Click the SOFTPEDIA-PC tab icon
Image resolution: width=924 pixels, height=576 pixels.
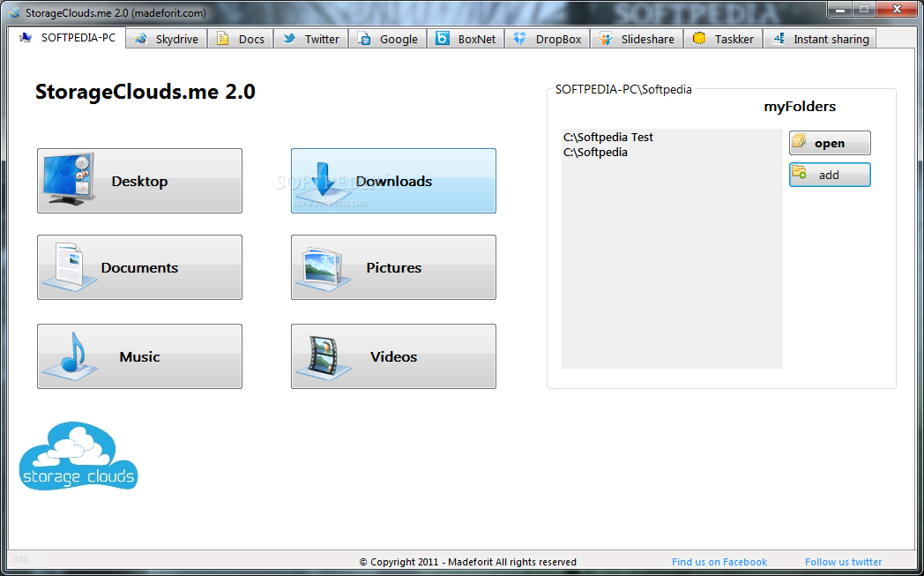(x=26, y=38)
